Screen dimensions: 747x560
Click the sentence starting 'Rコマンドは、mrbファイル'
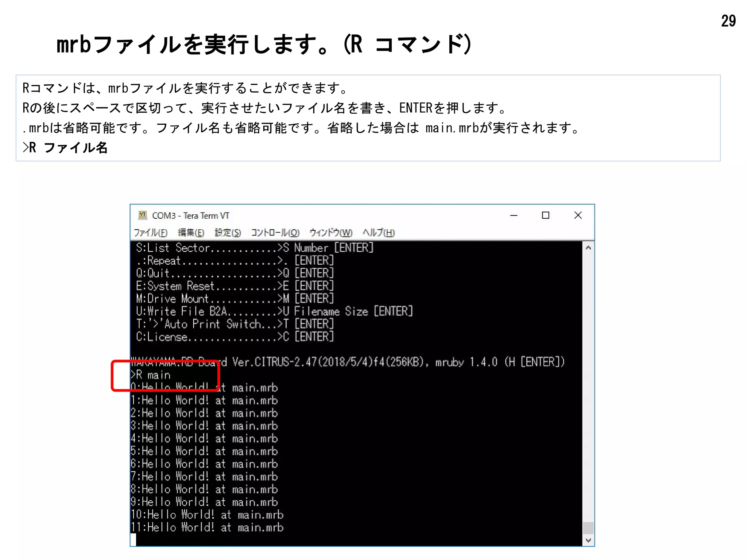tap(185, 88)
